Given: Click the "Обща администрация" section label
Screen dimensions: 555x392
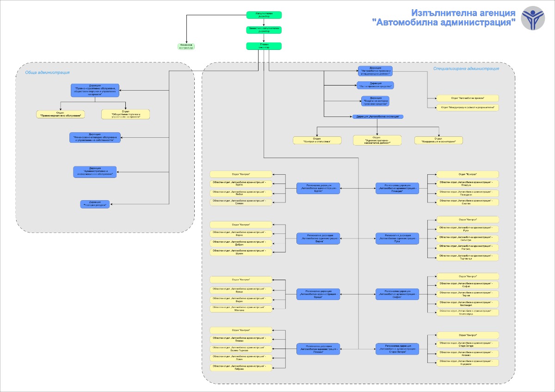Looking at the screenshot, I should (x=48, y=73).
